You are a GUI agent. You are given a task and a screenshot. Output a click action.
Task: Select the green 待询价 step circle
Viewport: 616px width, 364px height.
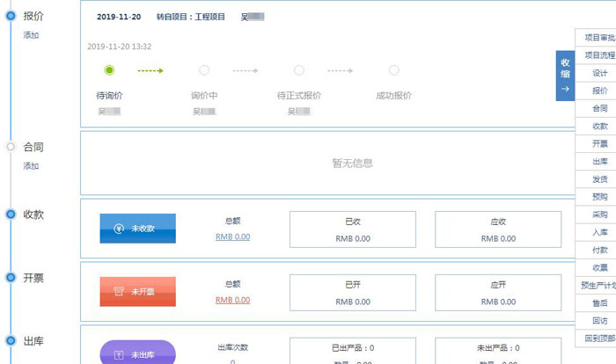pyautogui.click(x=109, y=70)
